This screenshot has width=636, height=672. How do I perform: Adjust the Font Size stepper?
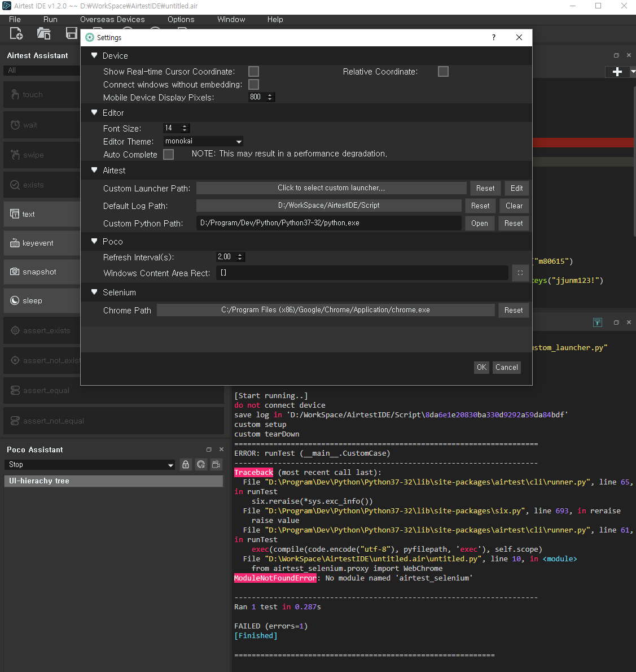pos(185,128)
